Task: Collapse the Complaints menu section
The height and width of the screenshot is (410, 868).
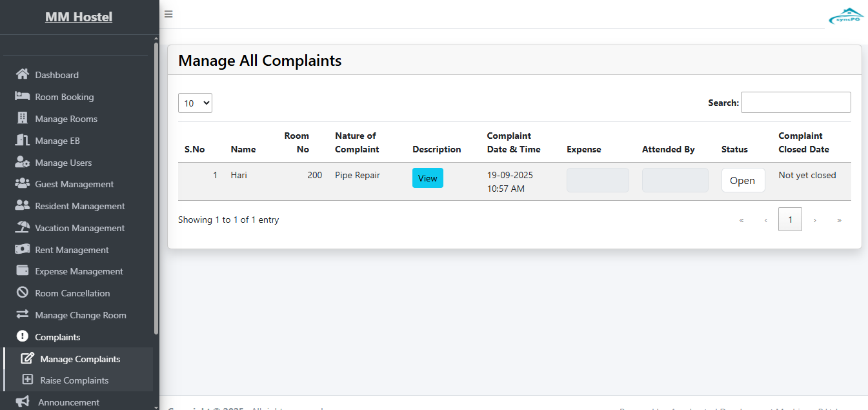Action: click(x=57, y=337)
